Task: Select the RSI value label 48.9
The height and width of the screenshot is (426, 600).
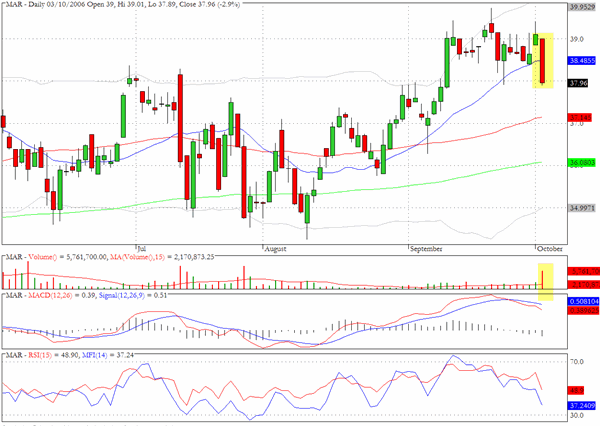Action: click(577, 390)
